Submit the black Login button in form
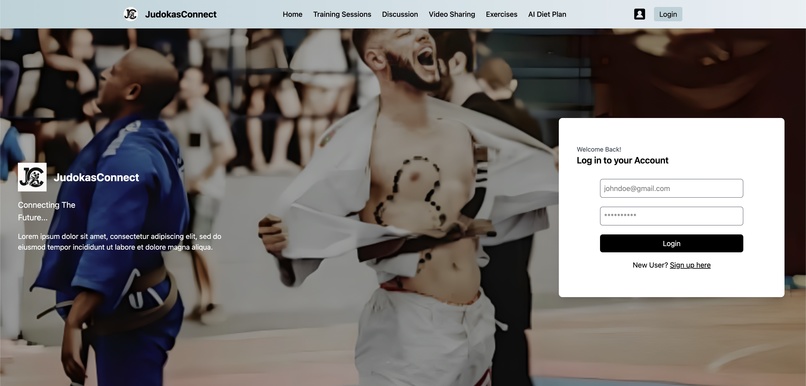This screenshot has width=806, height=386. click(x=671, y=244)
